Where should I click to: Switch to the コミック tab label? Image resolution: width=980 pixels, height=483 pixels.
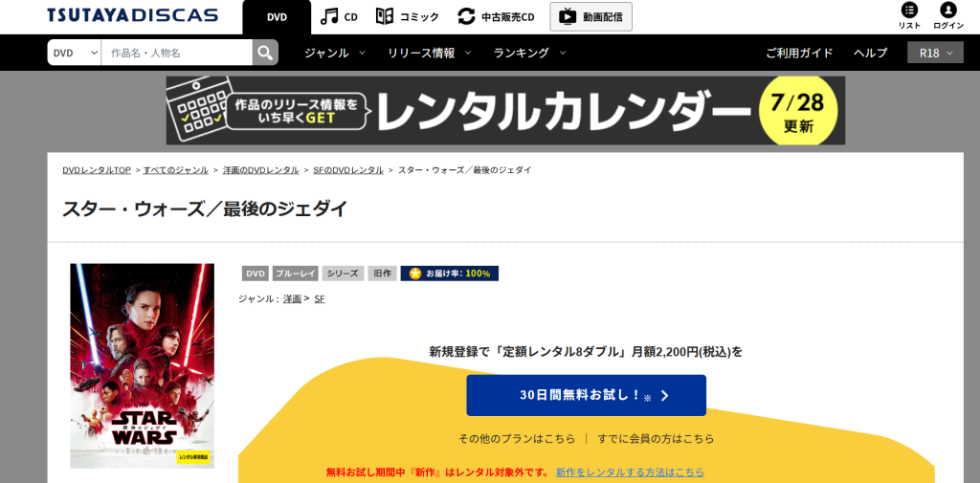pos(419,17)
